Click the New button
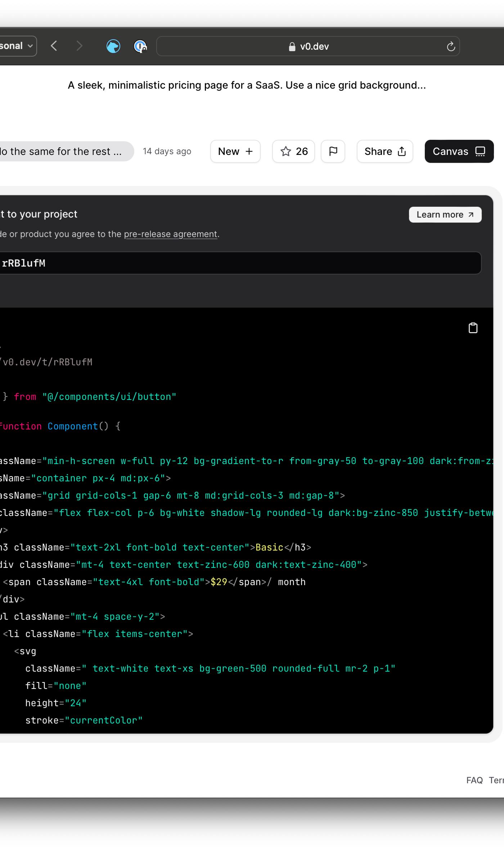 [x=235, y=151]
